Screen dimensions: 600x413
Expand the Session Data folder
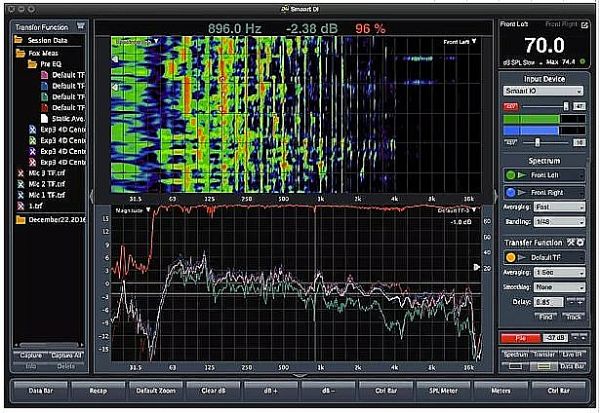pyautogui.click(x=18, y=40)
